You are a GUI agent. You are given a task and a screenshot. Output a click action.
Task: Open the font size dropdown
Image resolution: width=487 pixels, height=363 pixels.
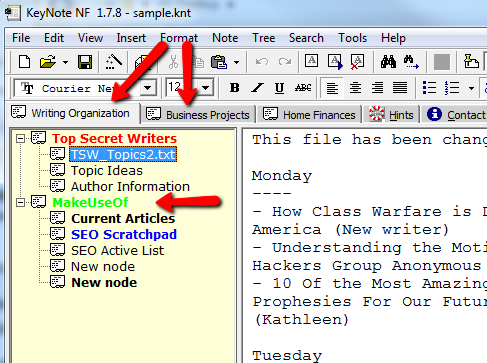pyautogui.click(x=206, y=88)
